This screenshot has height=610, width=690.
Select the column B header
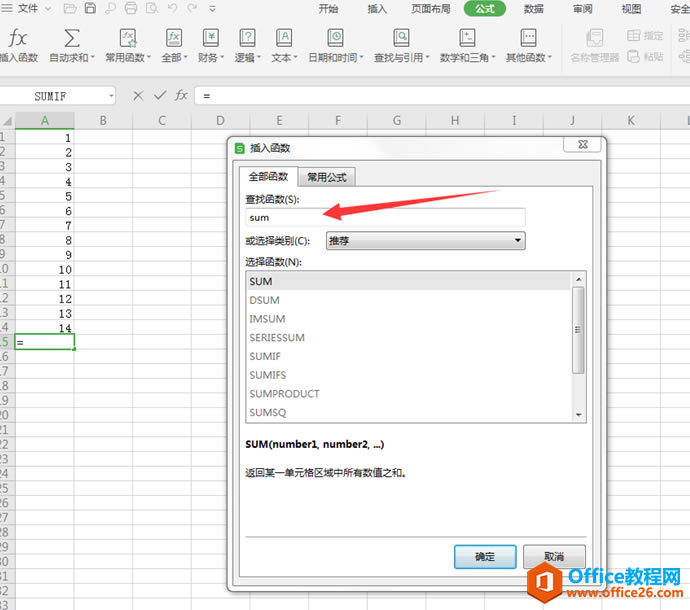click(103, 121)
